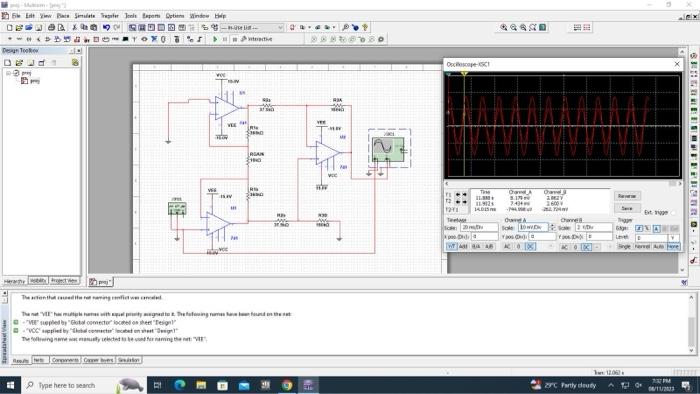
Task: Click the first instrument icon in right sidebar
Action: (693, 56)
